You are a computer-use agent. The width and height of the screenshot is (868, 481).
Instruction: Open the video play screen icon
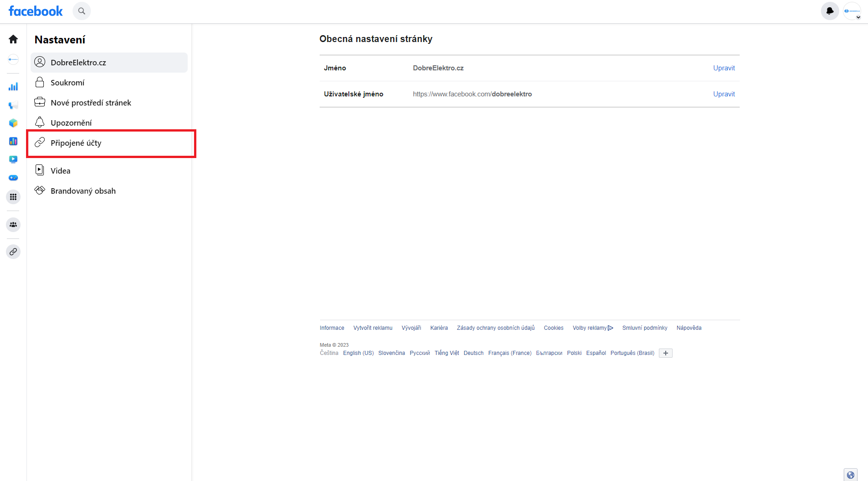point(13,159)
